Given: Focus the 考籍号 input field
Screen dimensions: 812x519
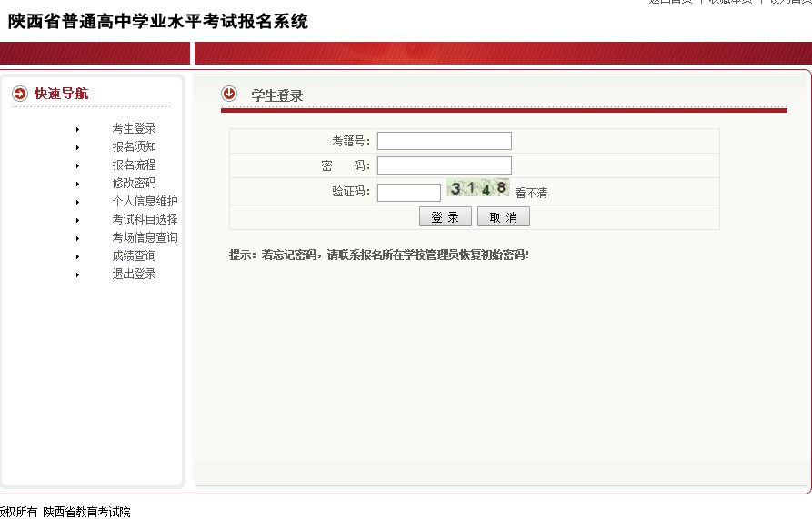Looking at the screenshot, I should [444, 141].
